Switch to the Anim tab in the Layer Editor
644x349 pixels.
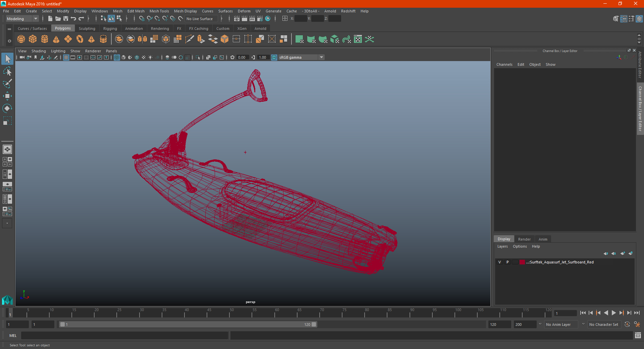coord(543,239)
